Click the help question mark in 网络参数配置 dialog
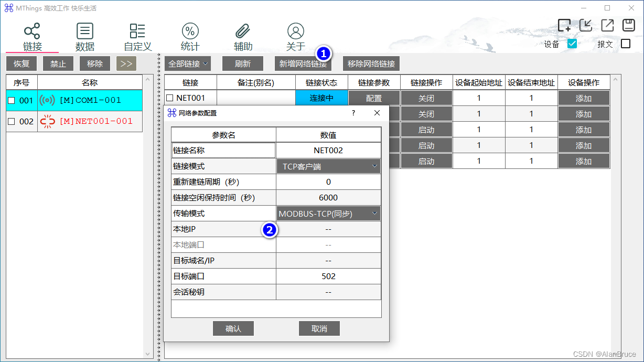The width and height of the screenshot is (644, 362). pyautogui.click(x=353, y=113)
